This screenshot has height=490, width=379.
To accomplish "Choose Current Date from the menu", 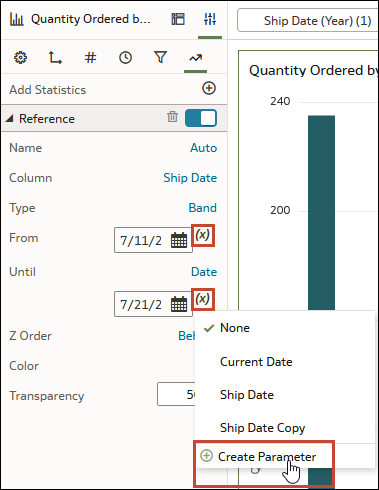I will pyautogui.click(x=256, y=362).
